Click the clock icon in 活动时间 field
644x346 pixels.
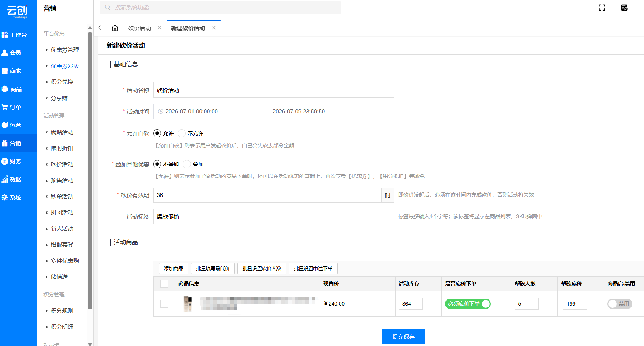(x=161, y=112)
